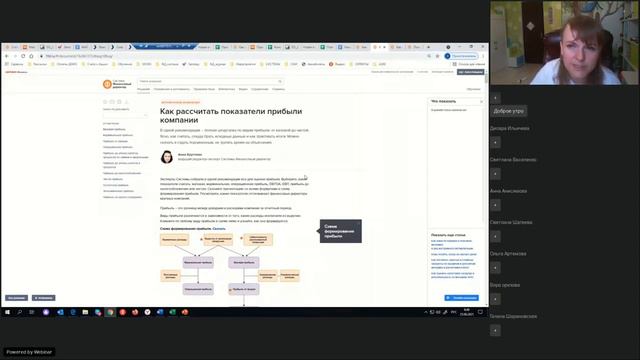Switch to Chrome on the taskbar
The height and width of the screenshot is (360, 640).
(110, 312)
